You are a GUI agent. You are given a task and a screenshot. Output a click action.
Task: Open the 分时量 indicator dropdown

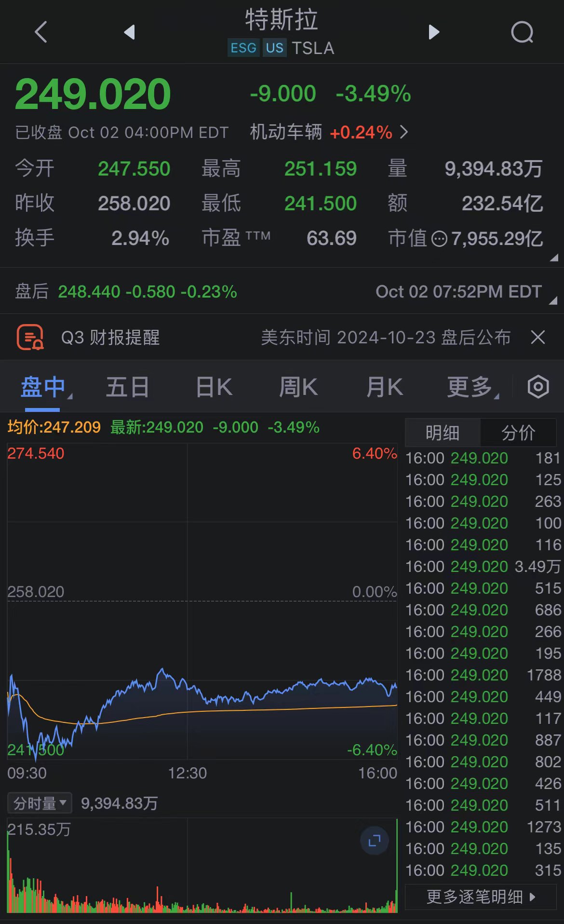(x=40, y=803)
